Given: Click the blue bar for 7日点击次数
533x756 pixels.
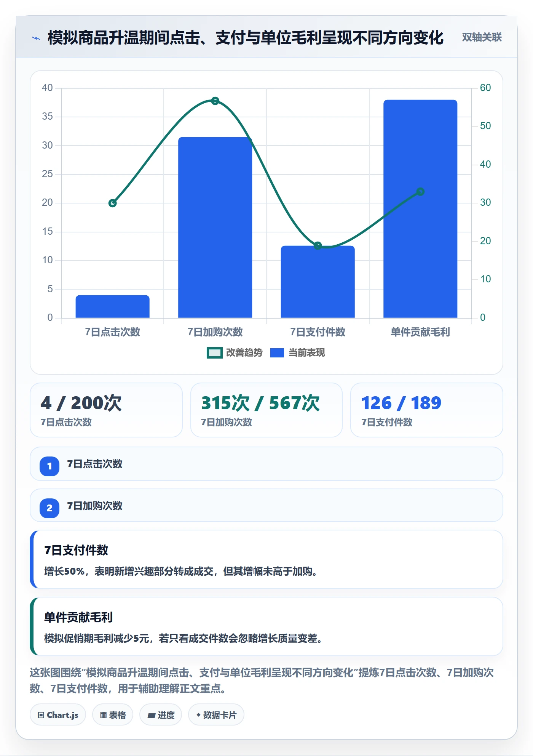Looking at the screenshot, I should click(112, 306).
